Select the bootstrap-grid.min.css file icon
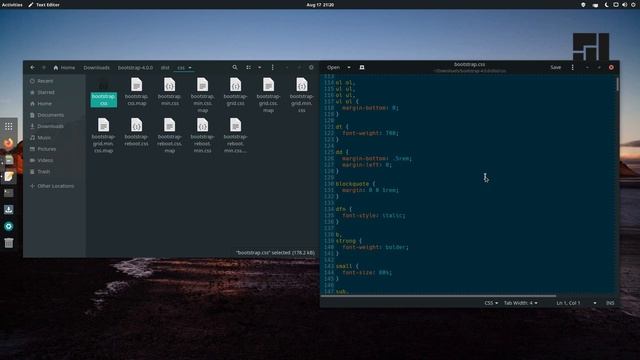This screenshot has height=360, width=640. point(302,85)
